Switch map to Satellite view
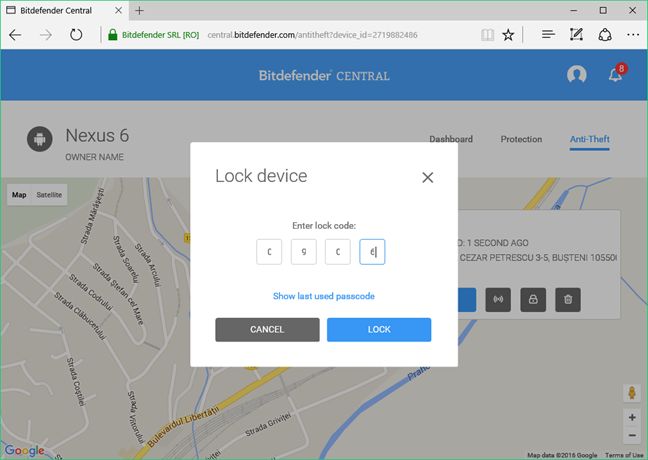Image resolution: width=648 pixels, height=460 pixels. point(49,195)
